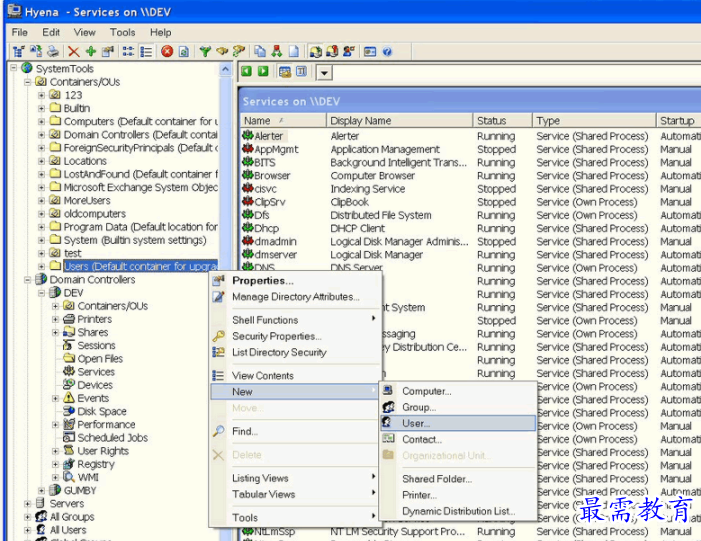The width and height of the screenshot is (701, 541).
Task: Collapse the DEV domain controller node
Action: tap(42, 293)
